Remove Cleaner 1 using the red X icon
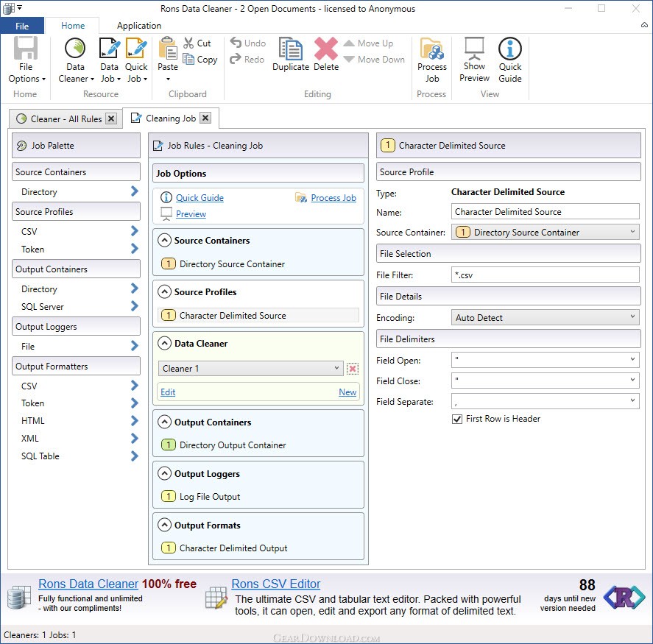This screenshot has height=644, width=653. (353, 369)
